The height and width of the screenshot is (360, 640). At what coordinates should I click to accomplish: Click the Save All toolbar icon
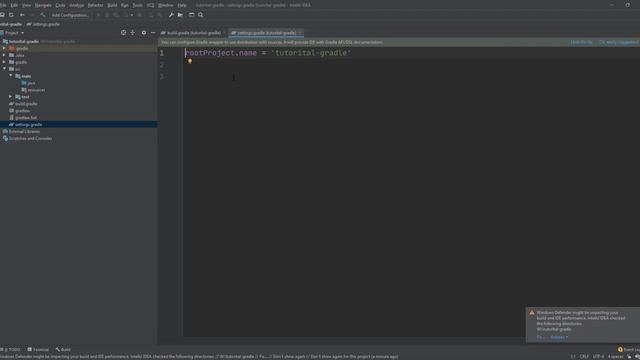(2, 15)
